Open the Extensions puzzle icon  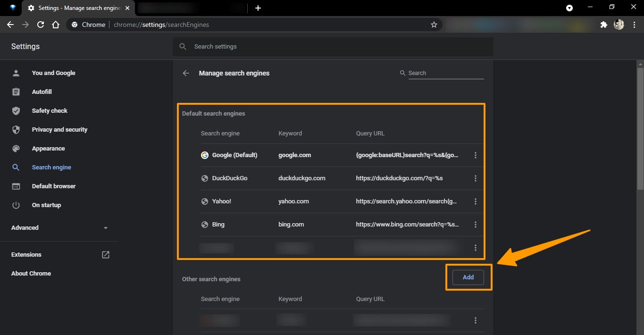click(603, 25)
